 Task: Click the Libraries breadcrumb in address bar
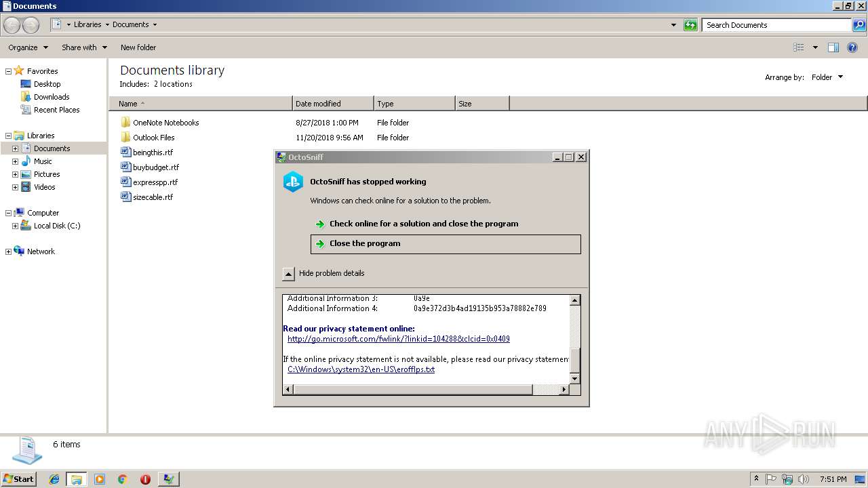click(87, 24)
